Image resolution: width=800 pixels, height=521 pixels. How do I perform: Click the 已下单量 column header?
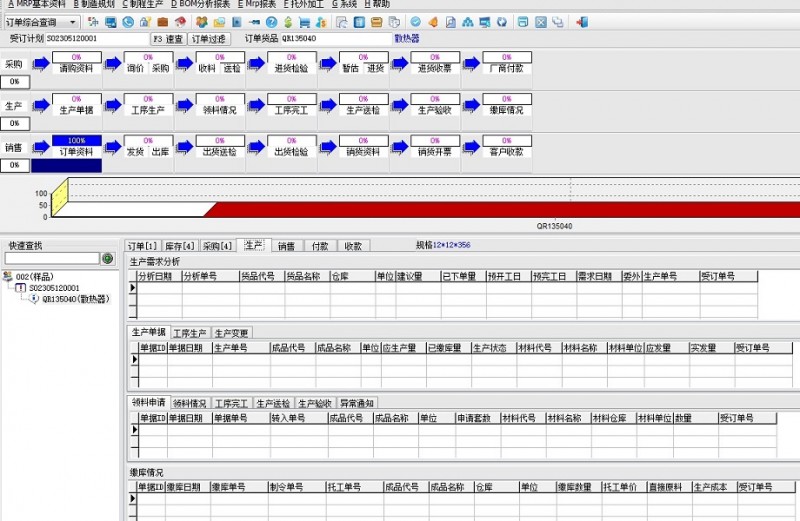pos(463,277)
